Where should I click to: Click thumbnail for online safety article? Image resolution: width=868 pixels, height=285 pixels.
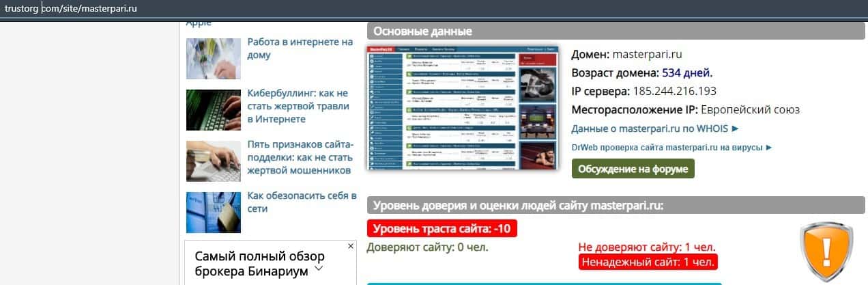pyautogui.click(x=214, y=213)
